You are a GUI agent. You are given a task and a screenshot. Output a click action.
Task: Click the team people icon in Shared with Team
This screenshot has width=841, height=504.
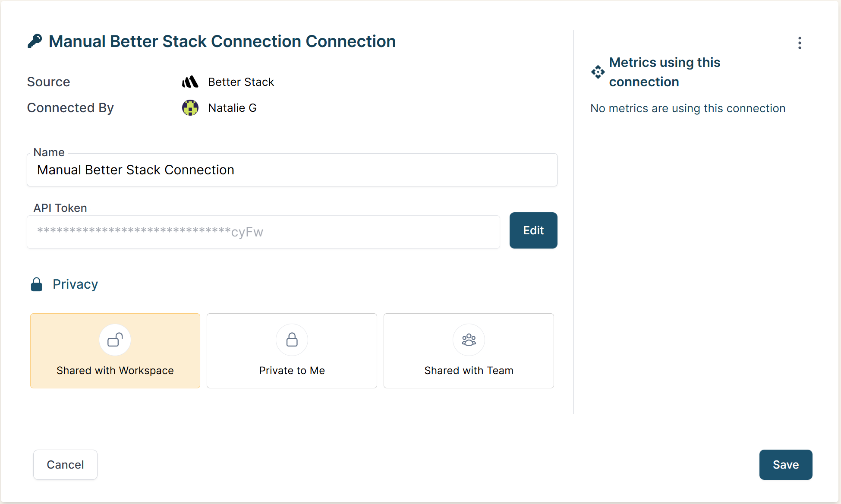(469, 340)
